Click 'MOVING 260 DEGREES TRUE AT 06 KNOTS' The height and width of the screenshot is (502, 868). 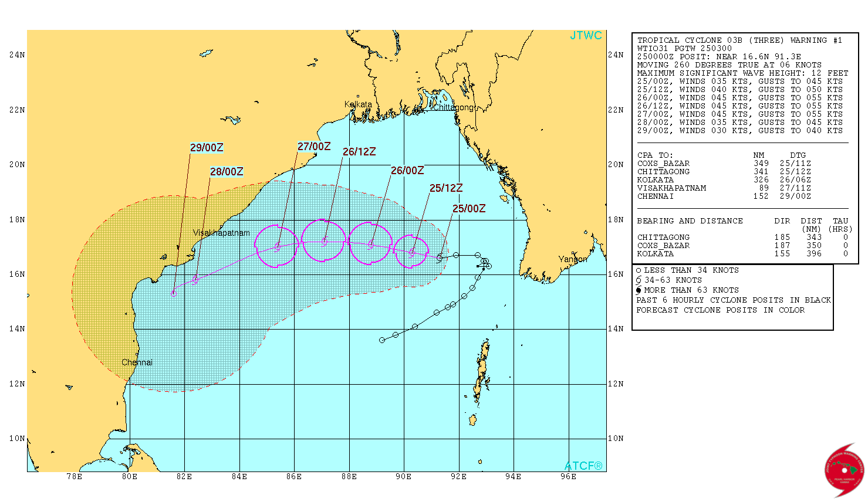[x=729, y=65]
